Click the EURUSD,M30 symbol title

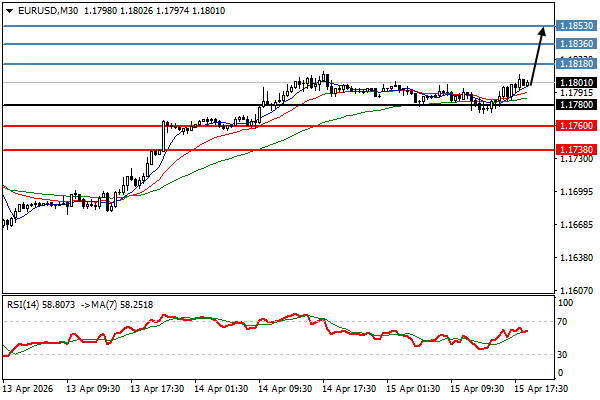pyautogui.click(x=48, y=11)
